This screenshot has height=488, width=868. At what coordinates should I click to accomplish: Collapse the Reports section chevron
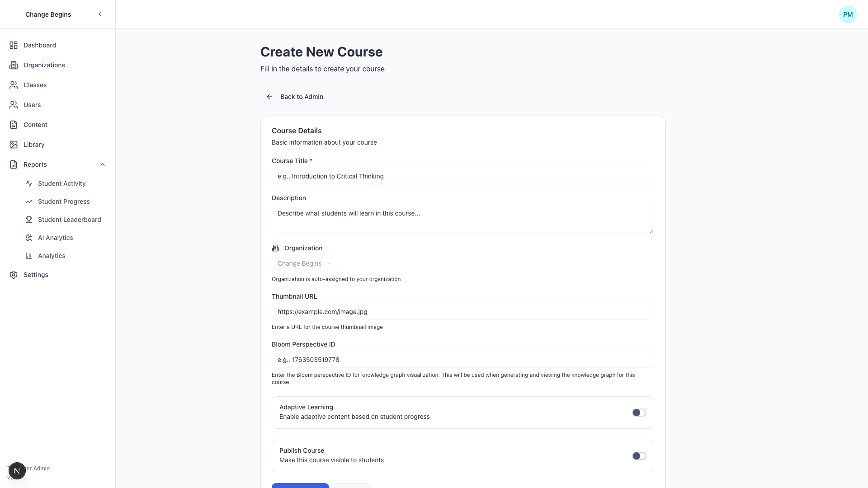click(103, 164)
